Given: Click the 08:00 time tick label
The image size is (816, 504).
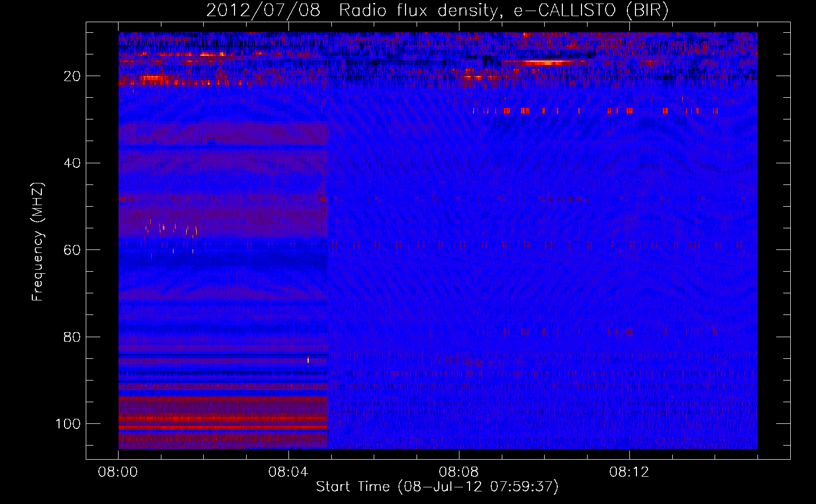Looking at the screenshot, I should click(x=118, y=472).
